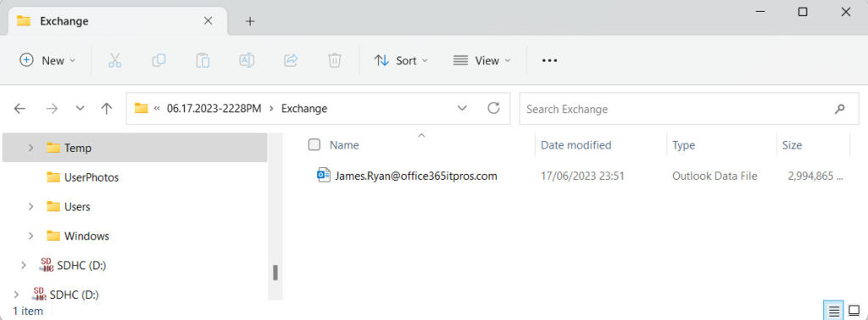Select the Temp folder in tree
This screenshot has width=868, height=320.
coord(135,148)
